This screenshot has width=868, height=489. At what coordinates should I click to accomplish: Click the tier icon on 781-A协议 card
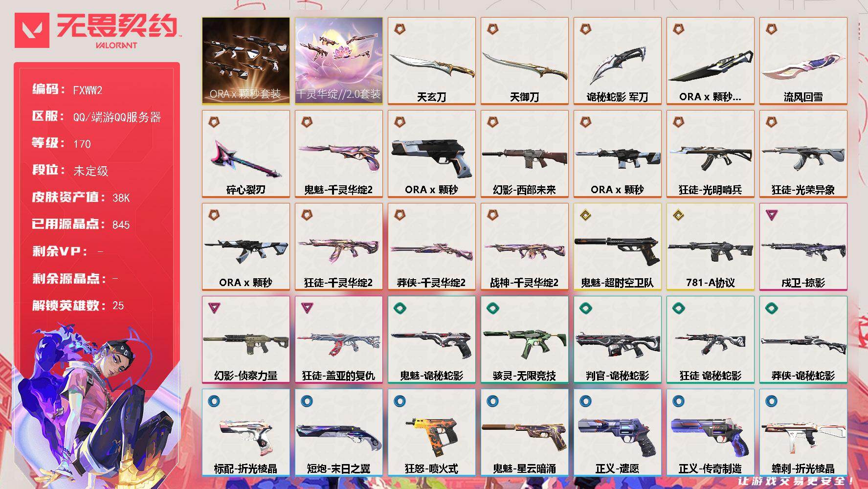coord(678,215)
